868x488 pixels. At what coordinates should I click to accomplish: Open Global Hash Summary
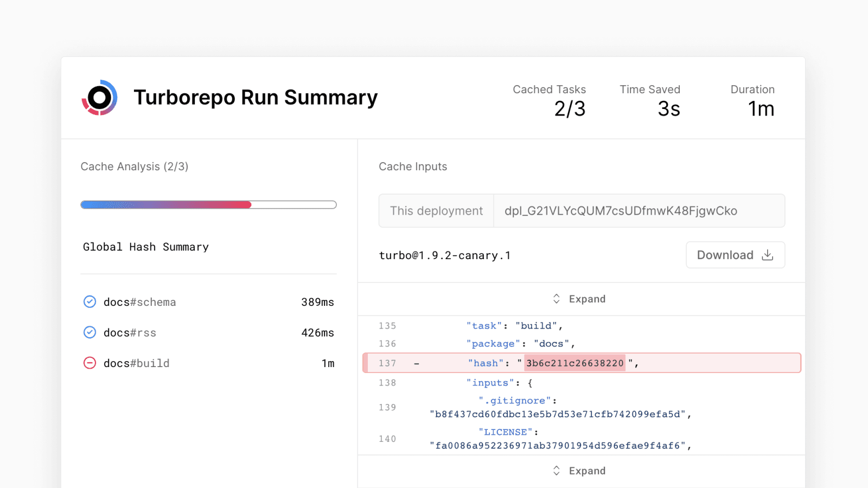(146, 247)
